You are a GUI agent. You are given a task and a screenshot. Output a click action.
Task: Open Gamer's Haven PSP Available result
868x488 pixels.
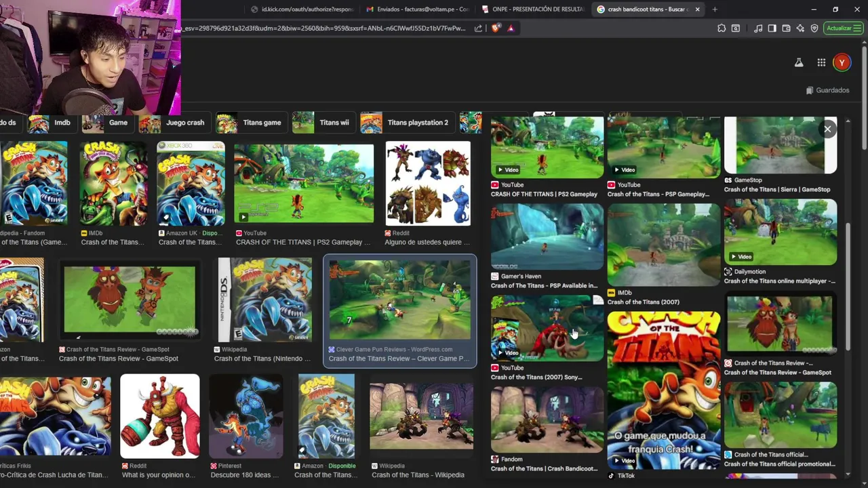tap(547, 237)
